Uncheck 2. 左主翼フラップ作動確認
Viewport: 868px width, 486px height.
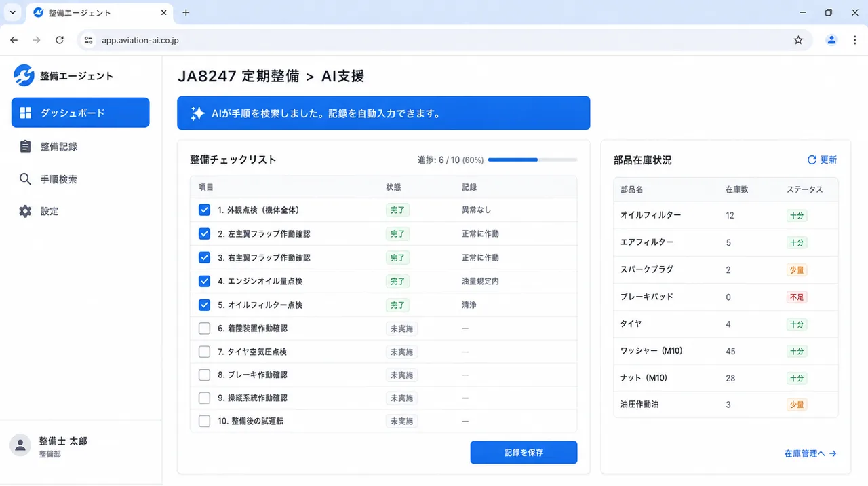point(204,233)
